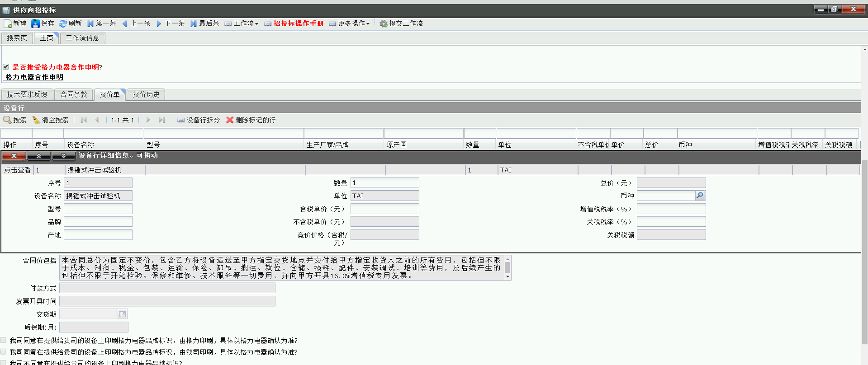Jump to last record 最后条
868x365 pixels.
[x=204, y=23]
